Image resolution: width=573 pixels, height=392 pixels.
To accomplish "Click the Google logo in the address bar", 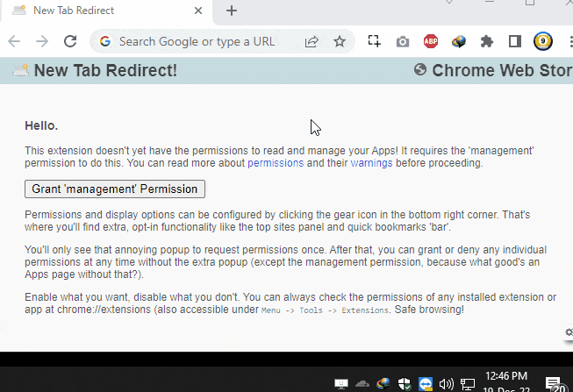I will [105, 41].
